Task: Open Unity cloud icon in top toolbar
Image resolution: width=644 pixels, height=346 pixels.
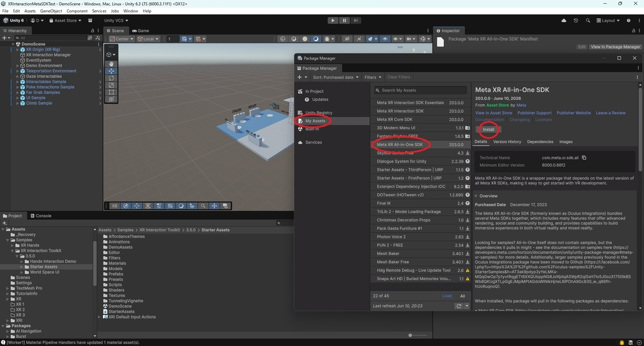Action: point(564,20)
